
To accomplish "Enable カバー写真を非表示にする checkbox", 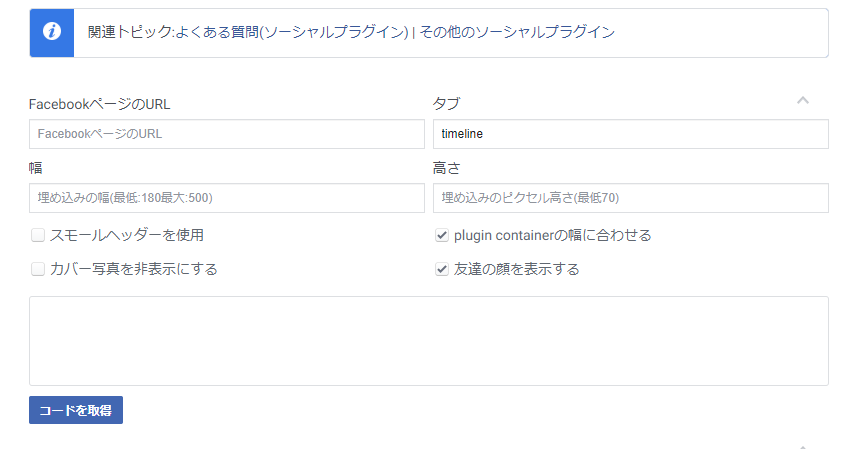I will click(38, 269).
